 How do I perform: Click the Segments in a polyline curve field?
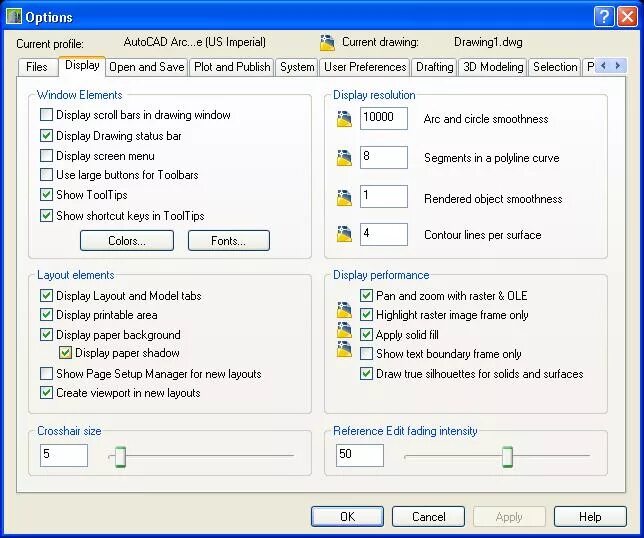(384, 157)
